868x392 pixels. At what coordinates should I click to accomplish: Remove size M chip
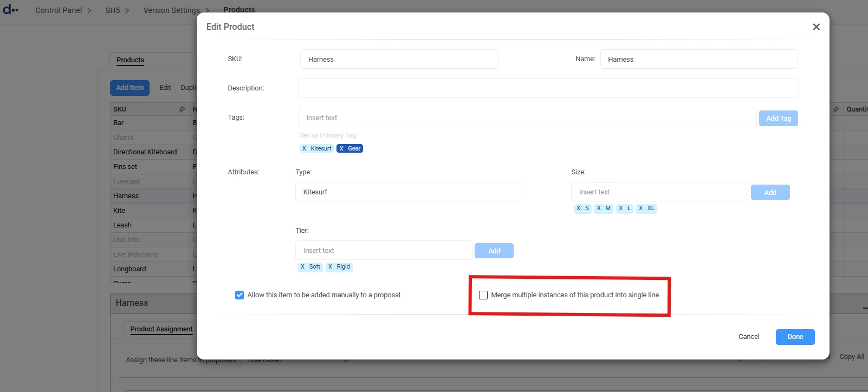coord(599,208)
